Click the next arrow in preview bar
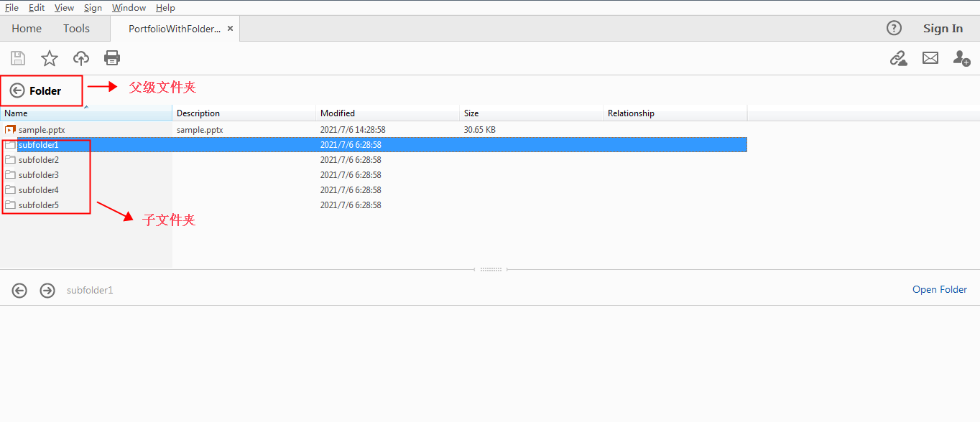The image size is (980, 422). pyautogui.click(x=47, y=291)
